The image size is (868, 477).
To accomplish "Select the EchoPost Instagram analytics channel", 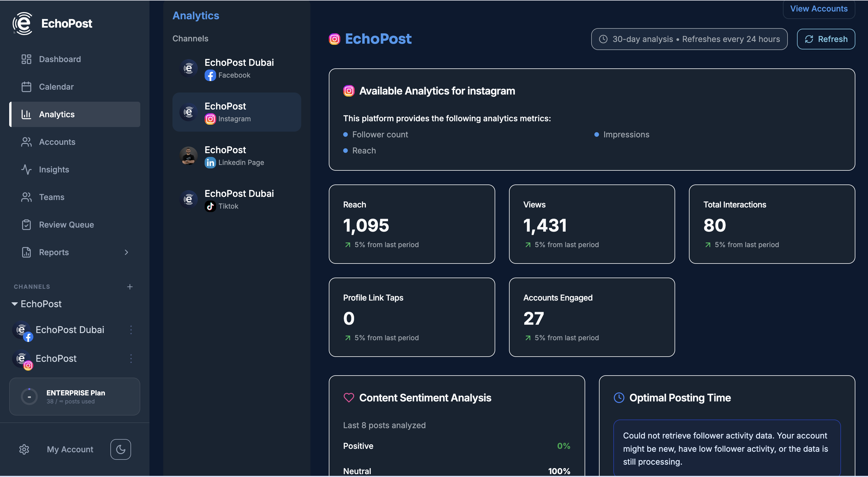I will coord(237,112).
